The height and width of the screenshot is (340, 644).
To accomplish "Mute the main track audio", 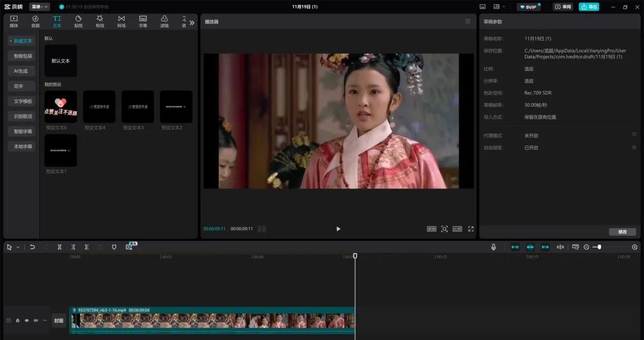I will coord(36,320).
